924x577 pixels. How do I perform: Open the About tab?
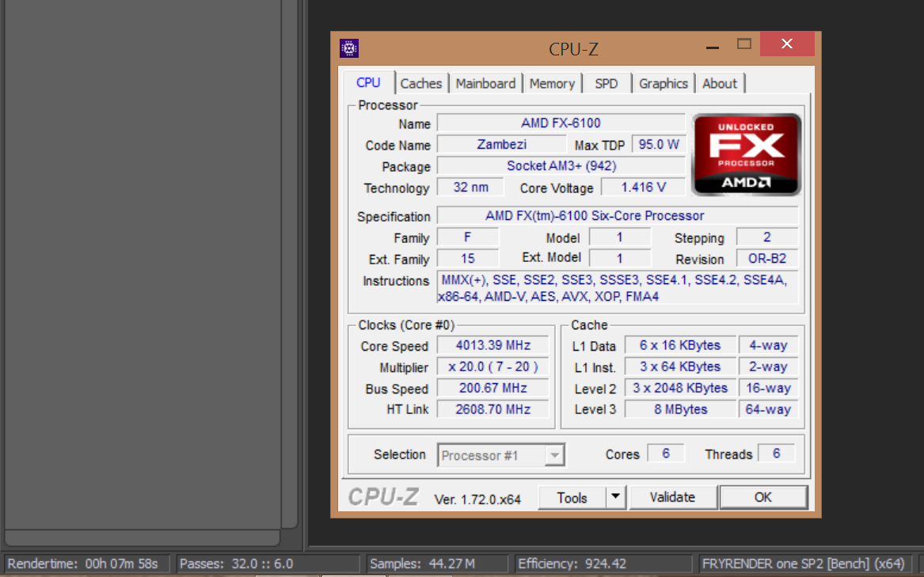[719, 84]
